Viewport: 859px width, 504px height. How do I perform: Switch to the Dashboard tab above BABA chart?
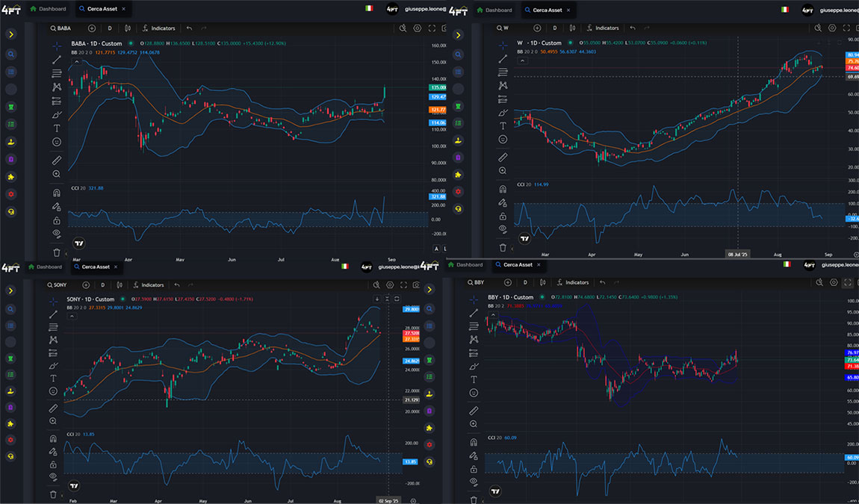[x=46, y=10]
